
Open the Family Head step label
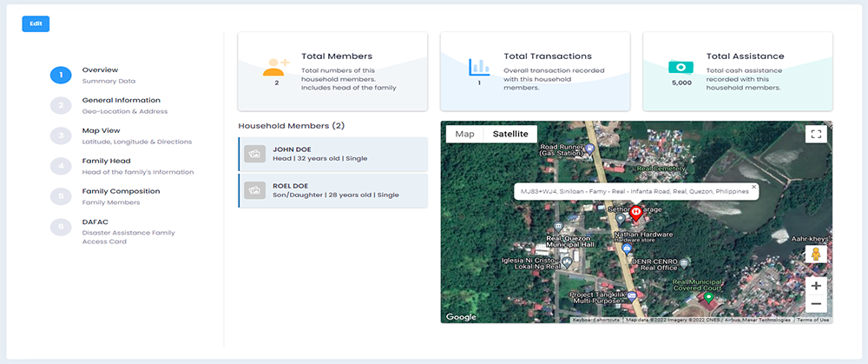point(106,161)
